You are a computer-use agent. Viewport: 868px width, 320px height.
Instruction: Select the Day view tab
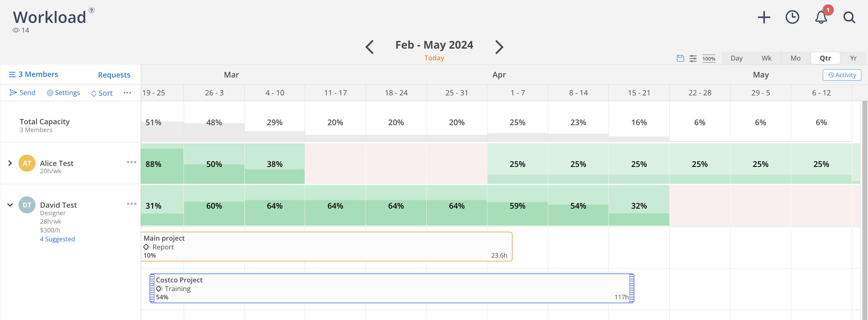click(737, 58)
